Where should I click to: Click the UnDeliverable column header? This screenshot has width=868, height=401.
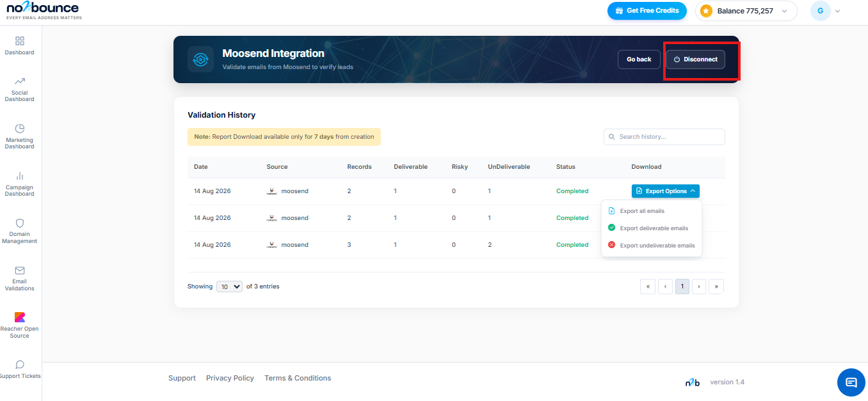[509, 167]
